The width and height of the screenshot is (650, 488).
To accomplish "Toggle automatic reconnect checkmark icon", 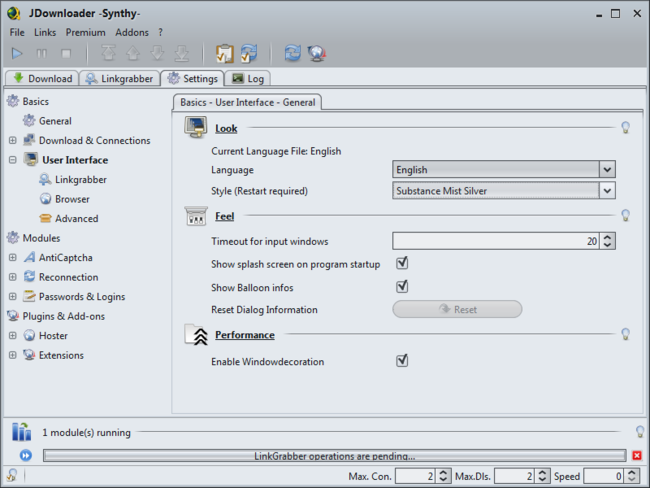I will point(249,53).
